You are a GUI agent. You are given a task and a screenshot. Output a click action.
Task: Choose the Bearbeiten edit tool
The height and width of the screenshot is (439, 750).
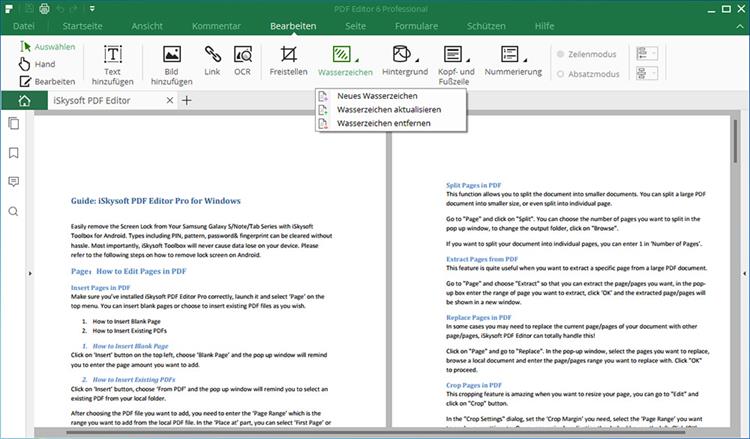point(47,81)
